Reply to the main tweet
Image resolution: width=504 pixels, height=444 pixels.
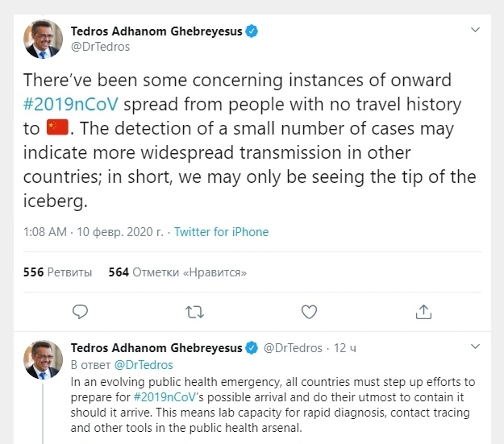click(x=79, y=310)
